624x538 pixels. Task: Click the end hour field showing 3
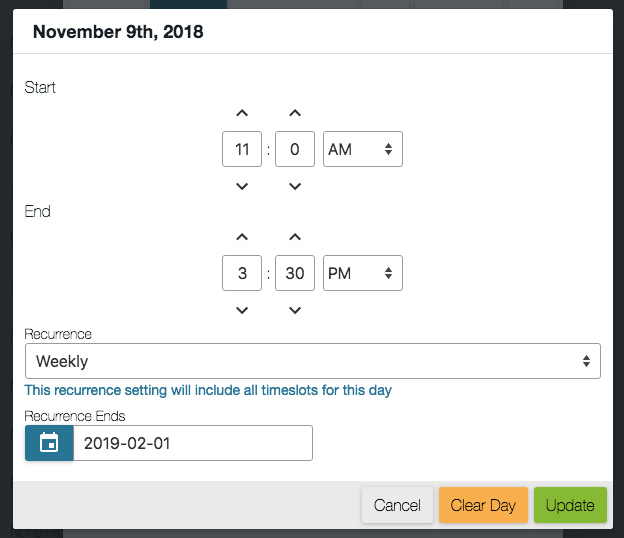[242, 274]
